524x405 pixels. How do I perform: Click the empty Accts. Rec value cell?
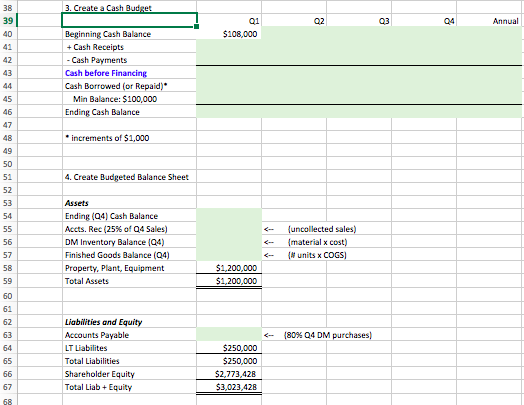[x=229, y=229]
